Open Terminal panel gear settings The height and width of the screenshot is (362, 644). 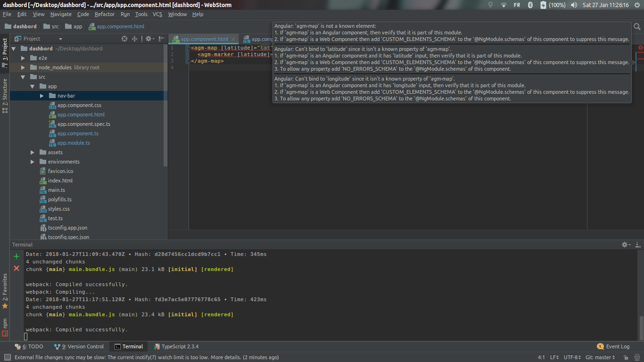coord(626,245)
